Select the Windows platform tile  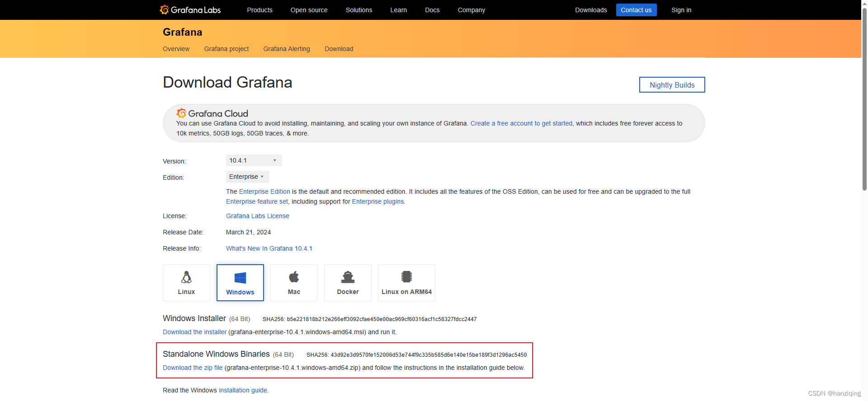point(240,283)
